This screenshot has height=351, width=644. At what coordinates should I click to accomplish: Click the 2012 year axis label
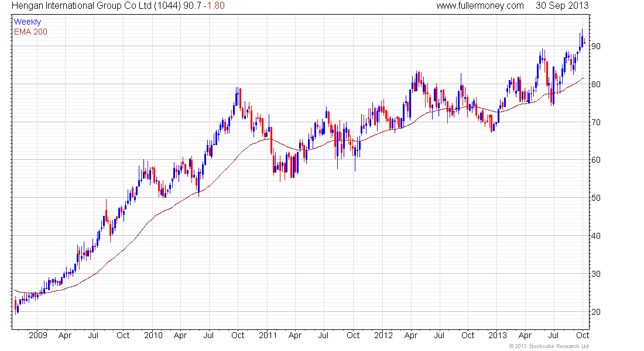(x=383, y=335)
